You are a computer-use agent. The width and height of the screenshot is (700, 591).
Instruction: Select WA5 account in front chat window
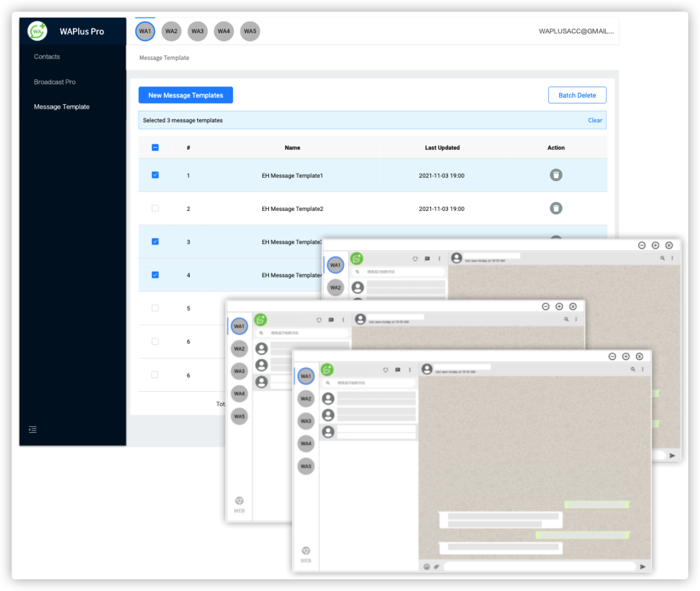pyautogui.click(x=306, y=466)
